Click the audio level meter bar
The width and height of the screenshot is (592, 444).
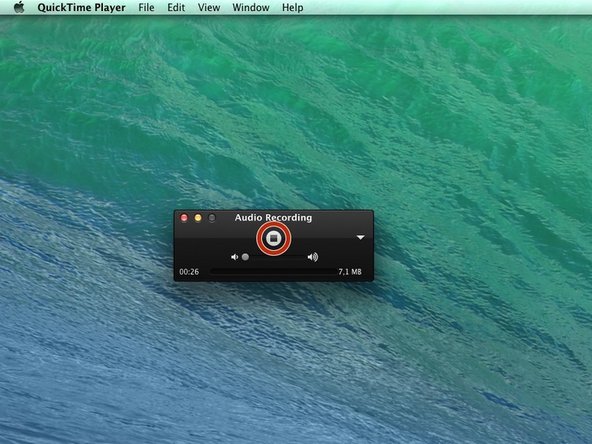tap(273, 271)
